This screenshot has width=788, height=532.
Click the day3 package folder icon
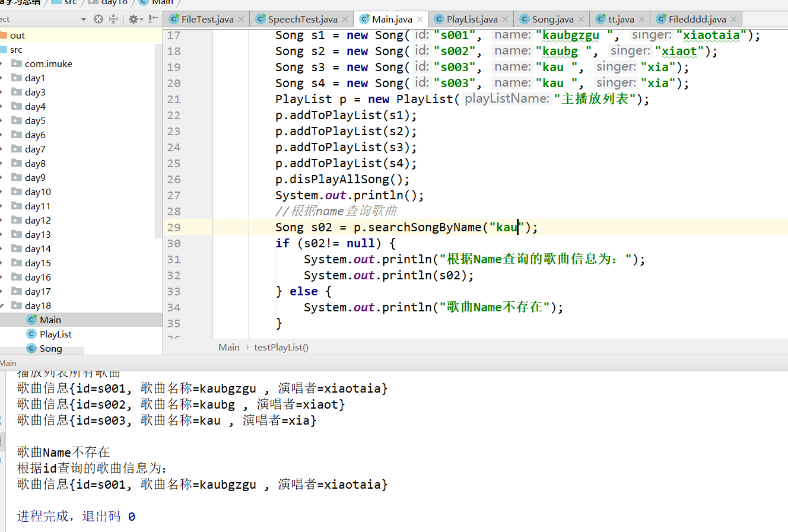[17, 92]
